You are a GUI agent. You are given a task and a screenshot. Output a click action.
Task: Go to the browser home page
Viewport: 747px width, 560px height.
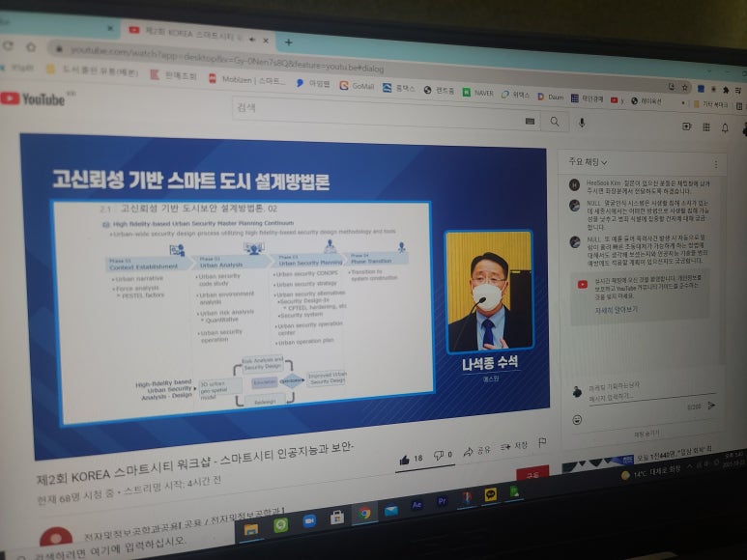click(31, 47)
